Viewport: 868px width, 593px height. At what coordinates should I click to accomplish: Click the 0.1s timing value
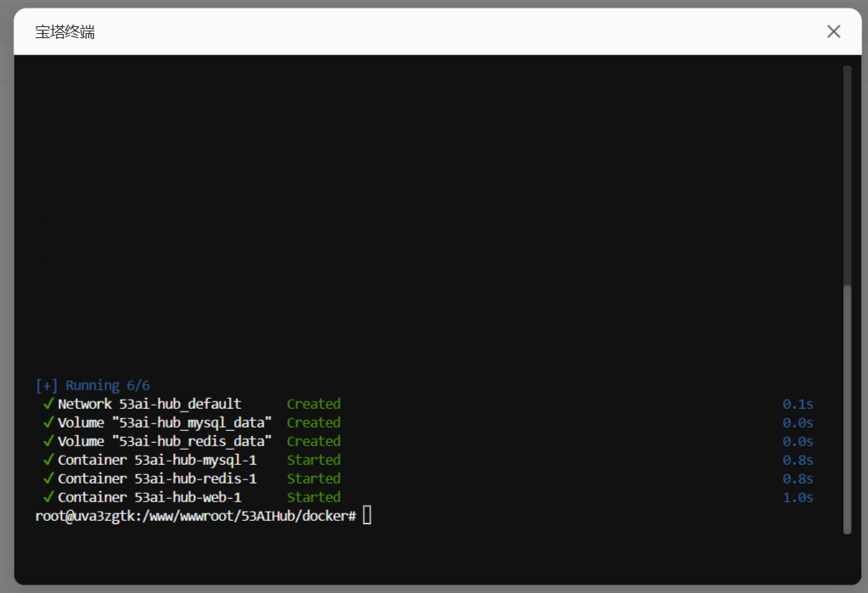pos(798,405)
